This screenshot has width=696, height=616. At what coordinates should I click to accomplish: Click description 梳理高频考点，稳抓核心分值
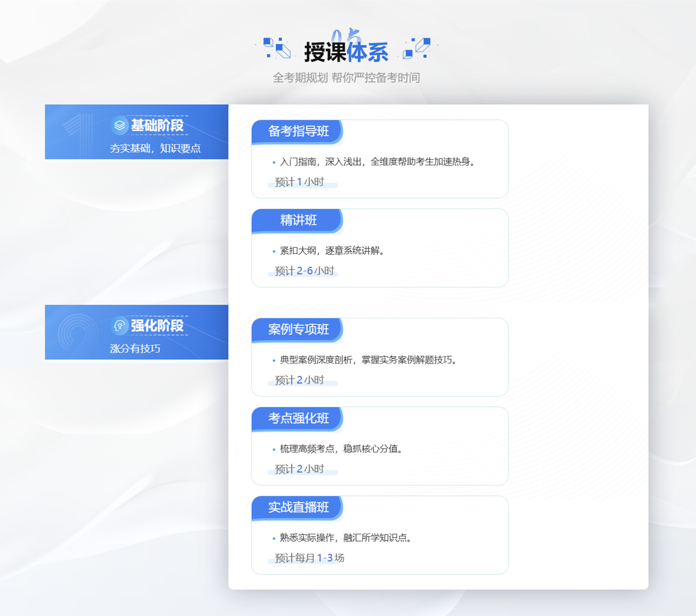click(341, 449)
